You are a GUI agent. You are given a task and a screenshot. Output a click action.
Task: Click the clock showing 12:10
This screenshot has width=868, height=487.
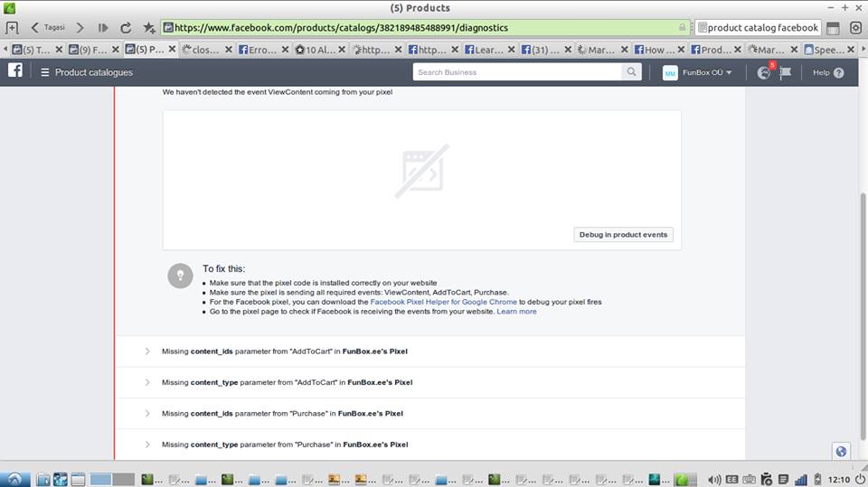(839, 479)
